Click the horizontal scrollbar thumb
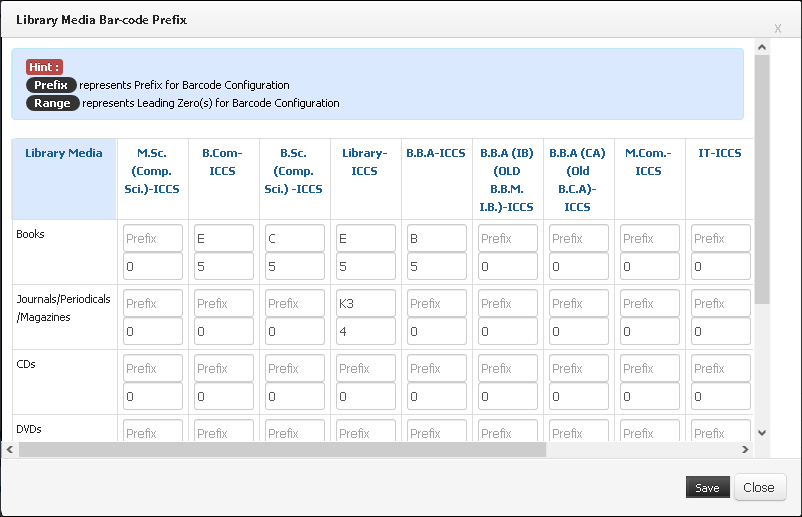The height and width of the screenshot is (517, 802). tap(282, 449)
